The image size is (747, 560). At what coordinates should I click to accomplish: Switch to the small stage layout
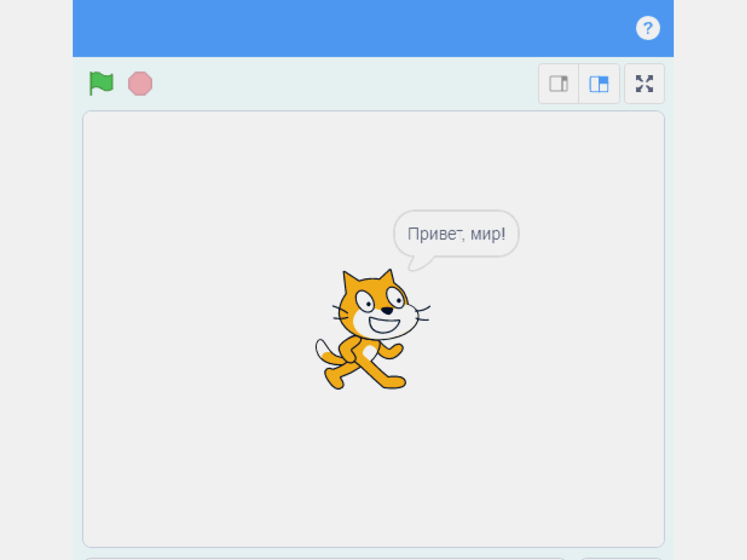pyautogui.click(x=558, y=83)
